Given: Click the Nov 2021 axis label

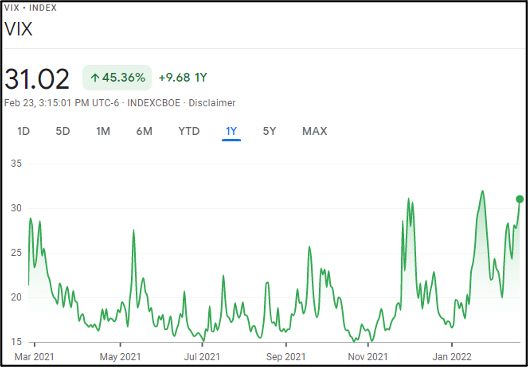Looking at the screenshot, I should tap(368, 357).
